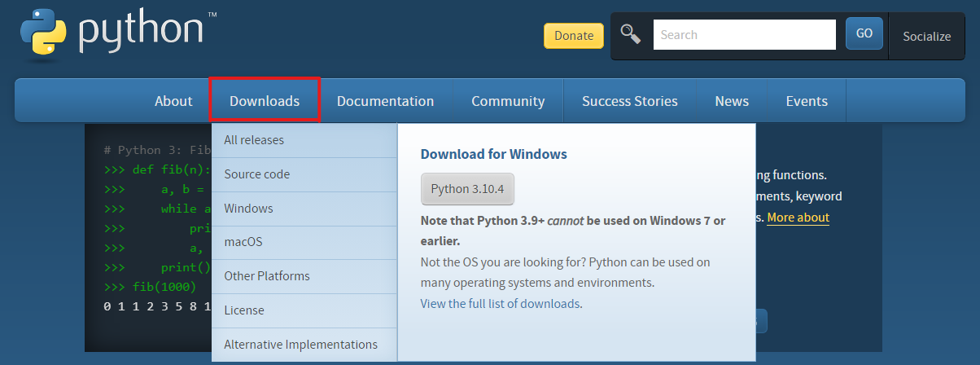Viewport: 980px width, 365px height.
Task: Focus the Search input field
Action: [744, 35]
